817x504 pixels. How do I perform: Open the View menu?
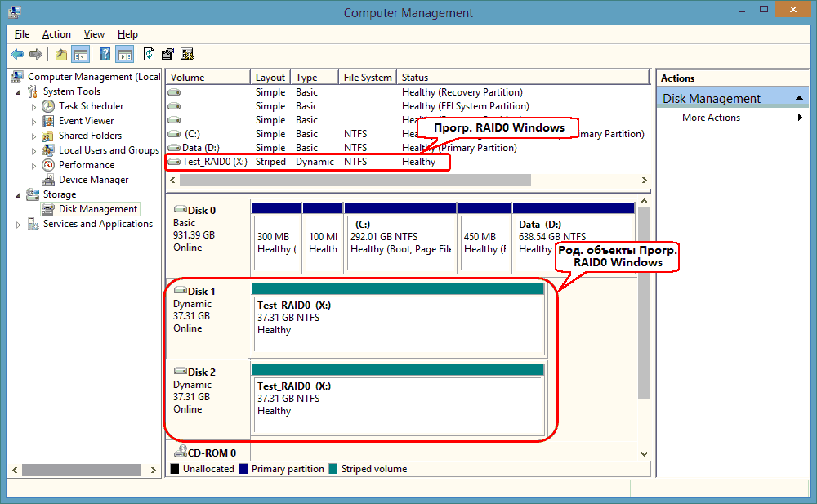(94, 34)
